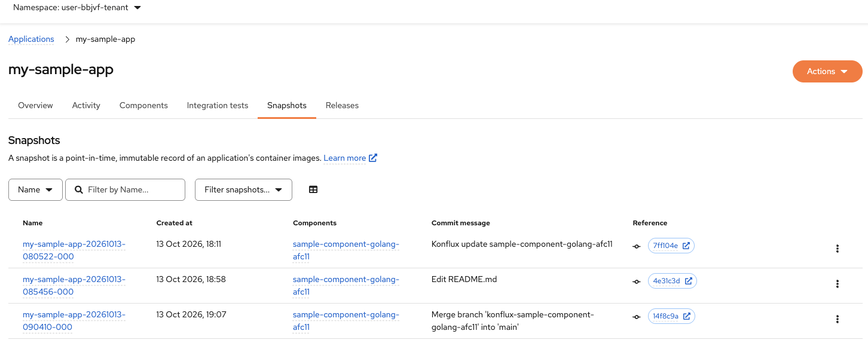Viewport: 868px width, 349px height.
Task: Open snapshot my-sample-app-20261013-090410-000
Action: click(74, 321)
